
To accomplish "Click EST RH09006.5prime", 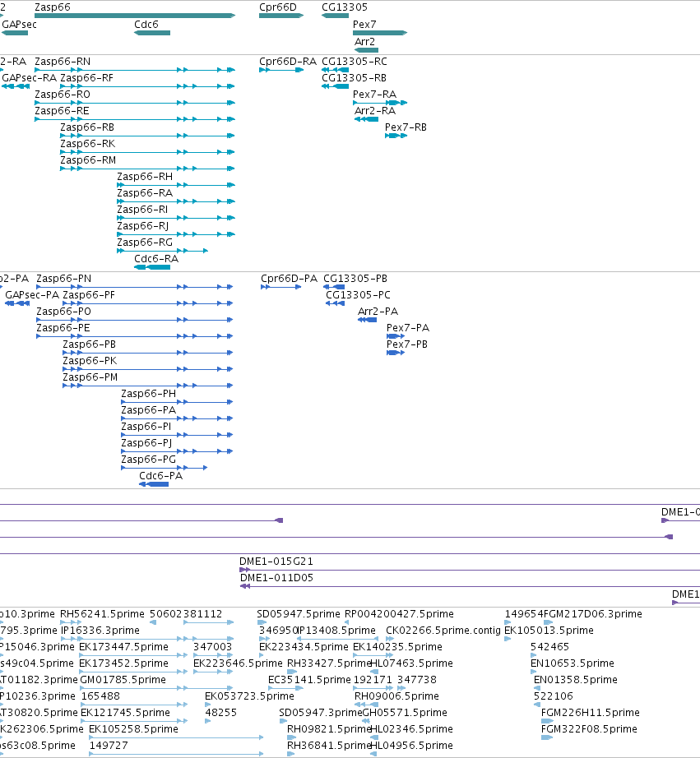I will pos(396,696).
